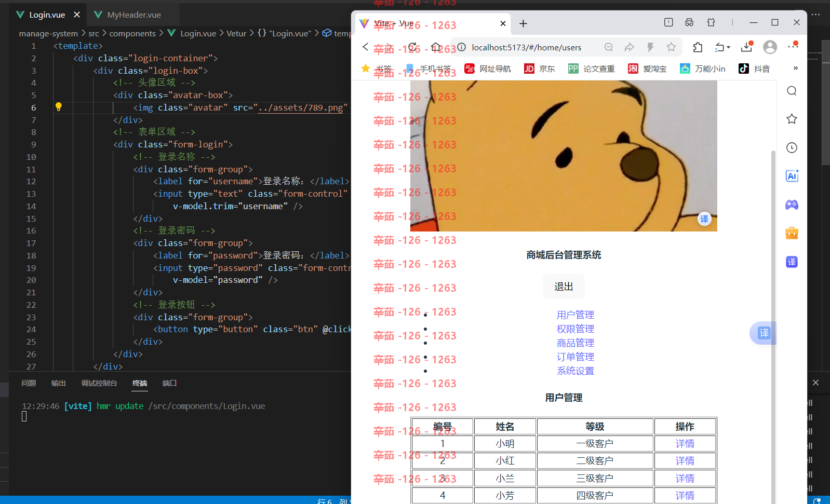Open the 论文查重 bookmark

(592, 69)
